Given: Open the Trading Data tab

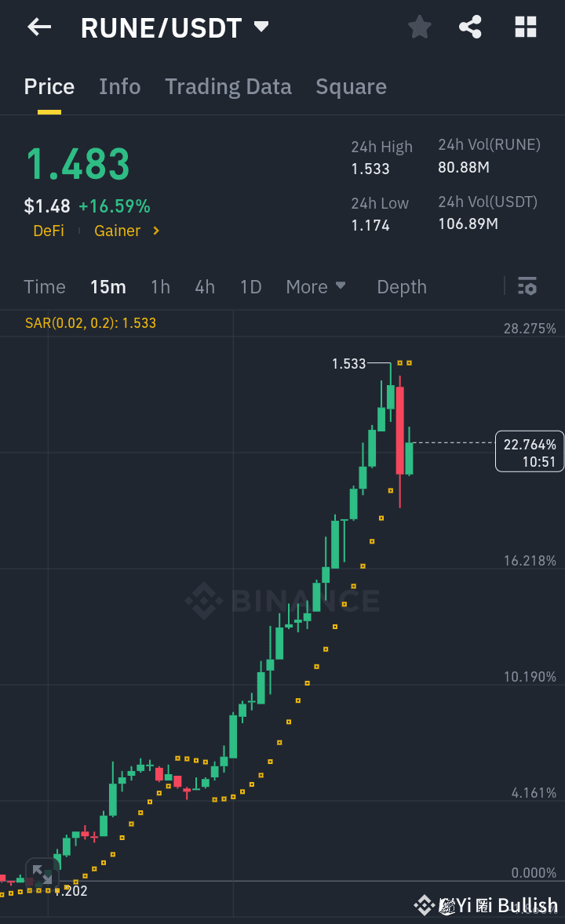Looking at the screenshot, I should pos(228,86).
